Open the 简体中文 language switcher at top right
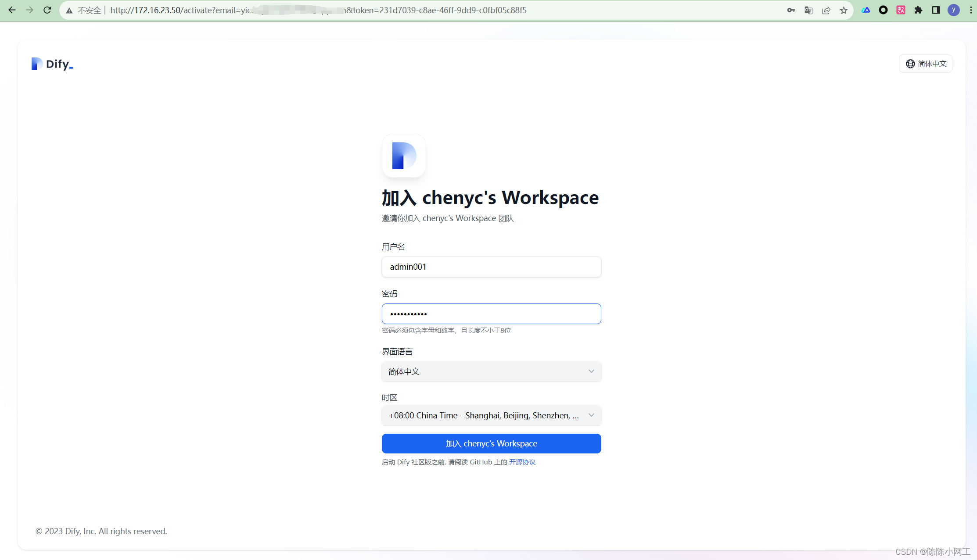The height and width of the screenshot is (560, 977). 925,64
